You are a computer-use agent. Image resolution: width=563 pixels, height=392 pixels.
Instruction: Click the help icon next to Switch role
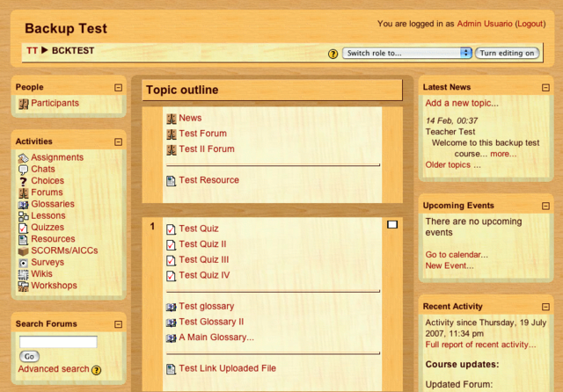[333, 54]
